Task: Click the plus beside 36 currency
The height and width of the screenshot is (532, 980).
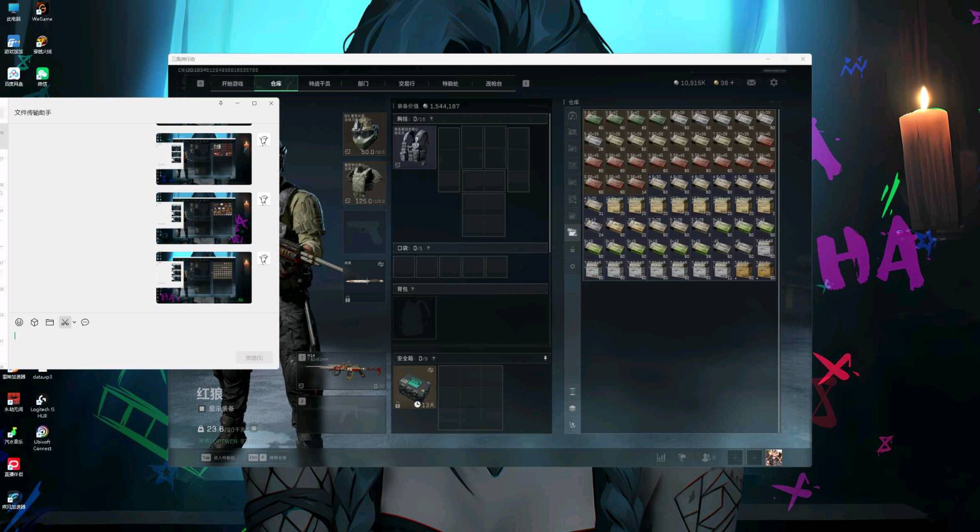Action: [x=732, y=83]
